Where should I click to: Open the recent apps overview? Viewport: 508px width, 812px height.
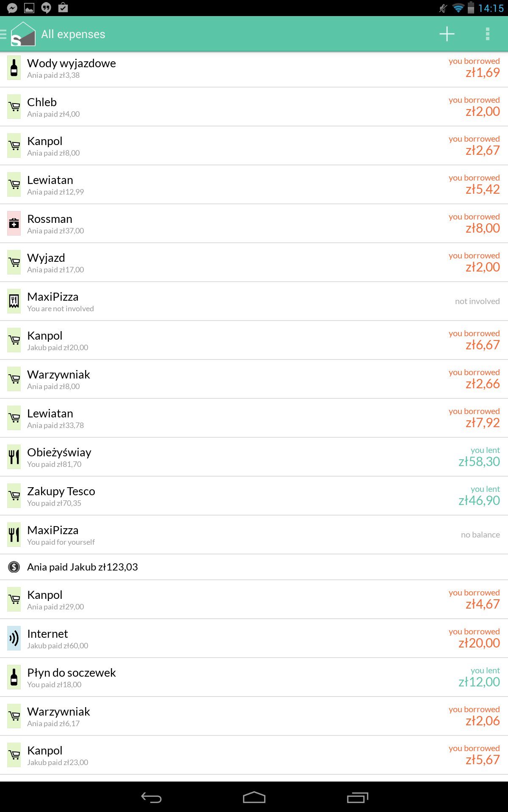tap(357, 798)
